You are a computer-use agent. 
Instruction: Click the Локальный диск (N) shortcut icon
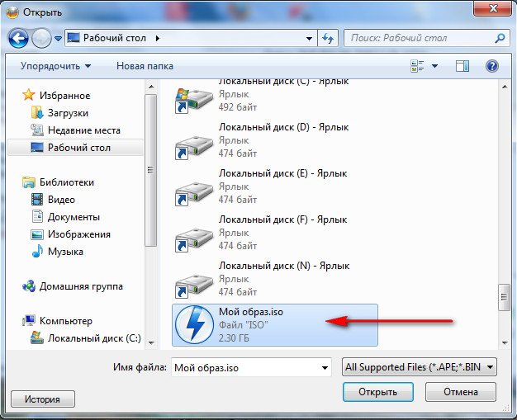[x=194, y=278]
